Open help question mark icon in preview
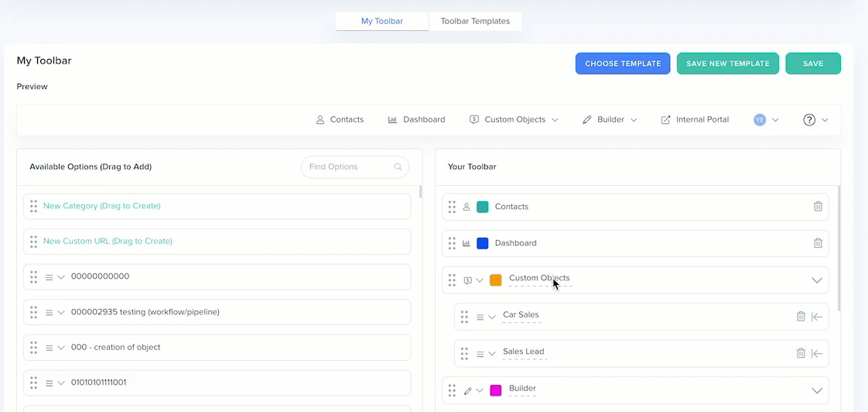 (x=809, y=120)
